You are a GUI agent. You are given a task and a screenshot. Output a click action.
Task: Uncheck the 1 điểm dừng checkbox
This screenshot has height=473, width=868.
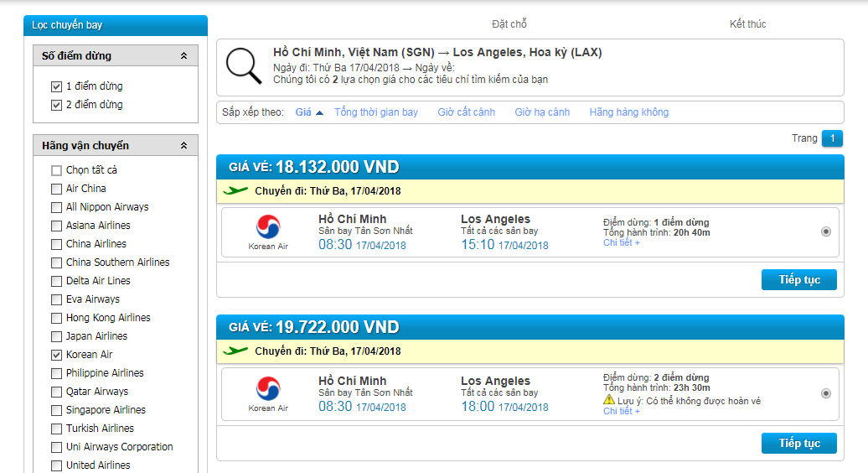pos(56,86)
